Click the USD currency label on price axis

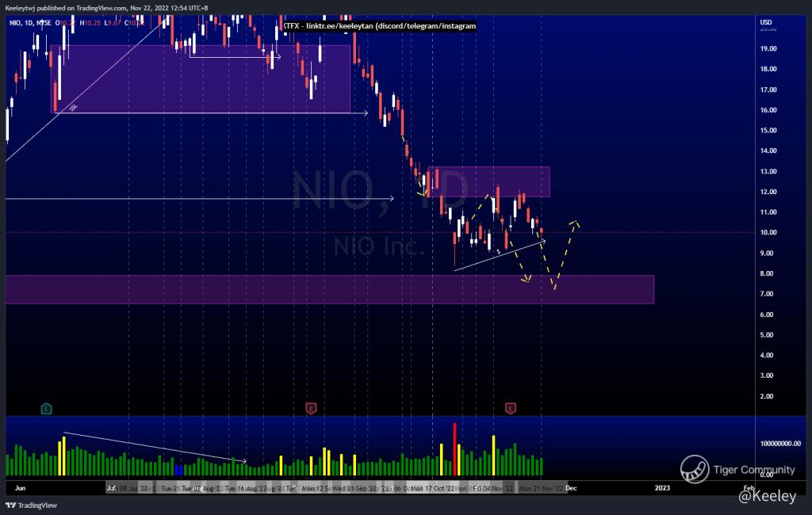point(766,22)
